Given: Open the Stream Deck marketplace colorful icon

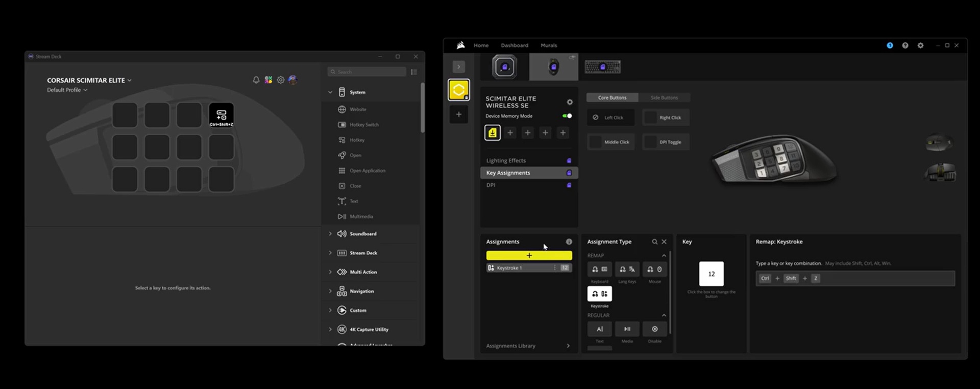Looking at the screenshot, I should [268, 80].
